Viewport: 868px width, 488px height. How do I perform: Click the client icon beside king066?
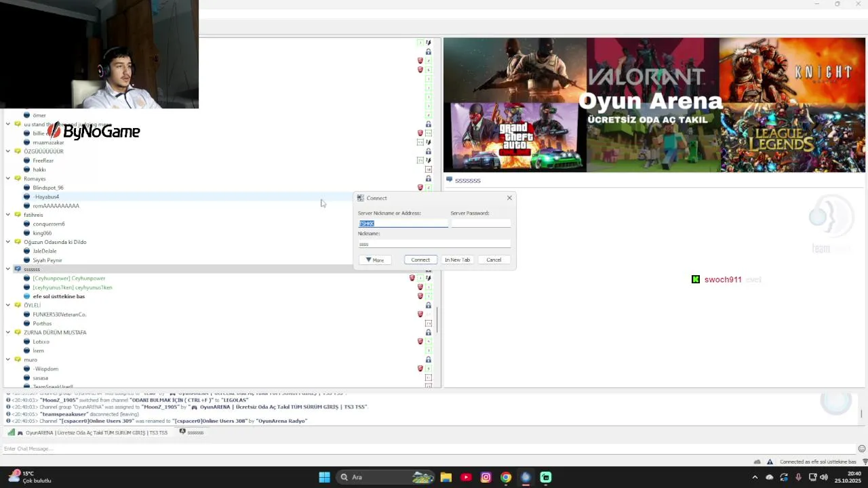click(27, 233)
